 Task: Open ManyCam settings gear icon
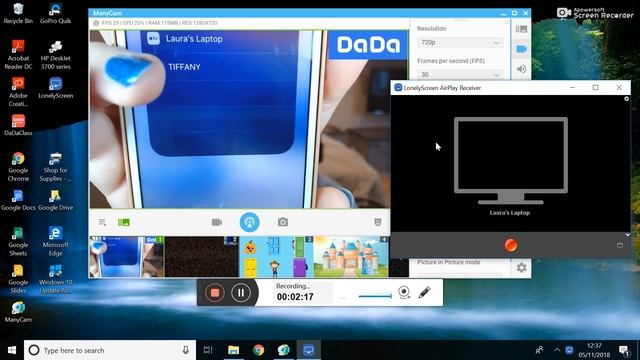point(521,268)
